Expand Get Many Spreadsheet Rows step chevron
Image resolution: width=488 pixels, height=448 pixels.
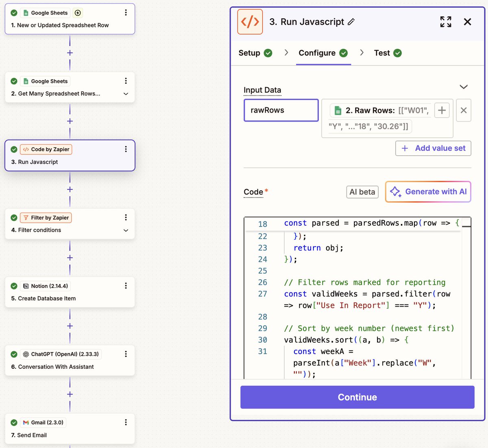[126, 94]
